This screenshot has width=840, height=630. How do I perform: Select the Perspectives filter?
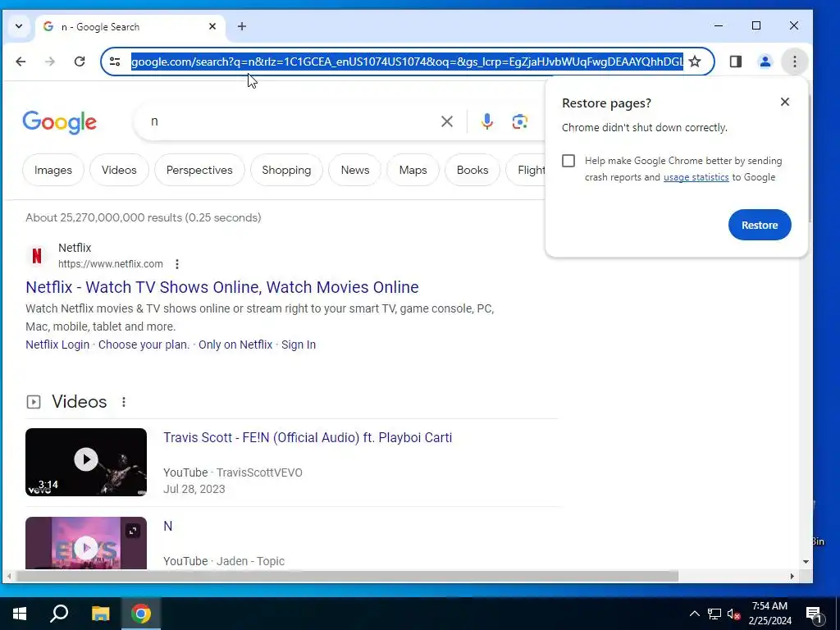pyautogui.click(x=199, y=170)
